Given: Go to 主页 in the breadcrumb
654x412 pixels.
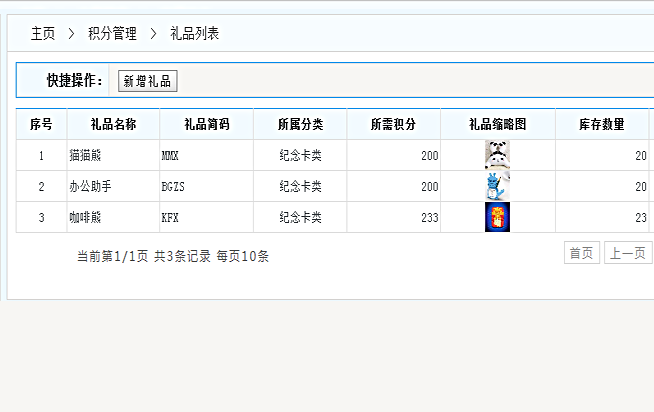Looking at the screenshot, I should pos(43,34).
